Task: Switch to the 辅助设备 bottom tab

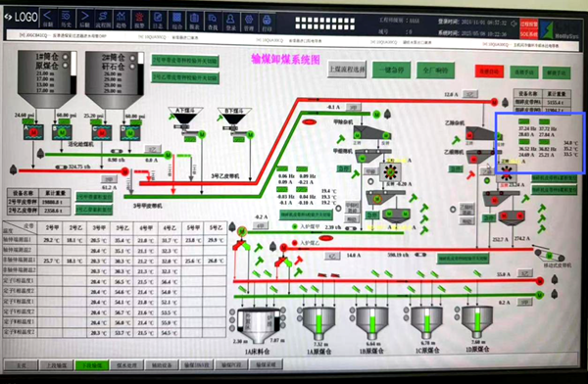Action: tap(163, 364)
